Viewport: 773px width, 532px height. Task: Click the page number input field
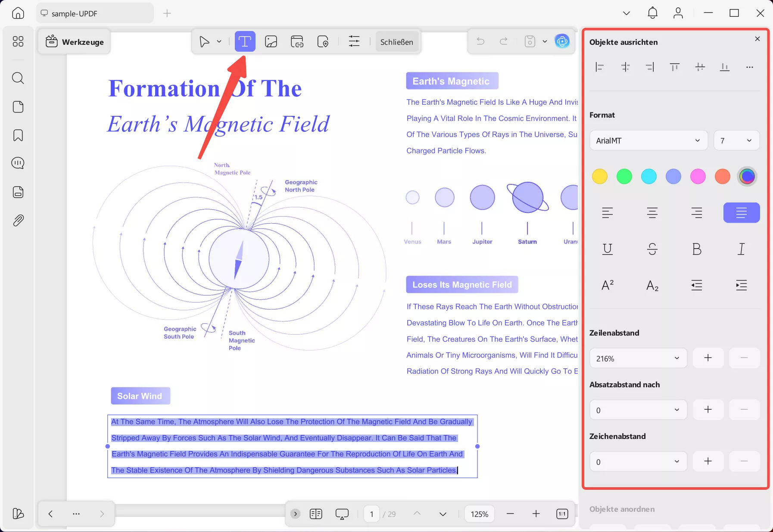point(371,514)
